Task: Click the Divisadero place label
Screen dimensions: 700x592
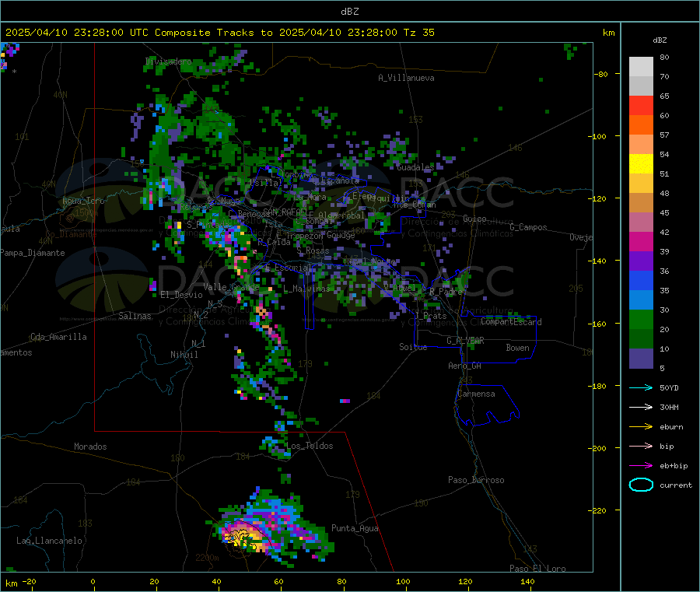Action: pyautogui.click(x=168, y=61)
